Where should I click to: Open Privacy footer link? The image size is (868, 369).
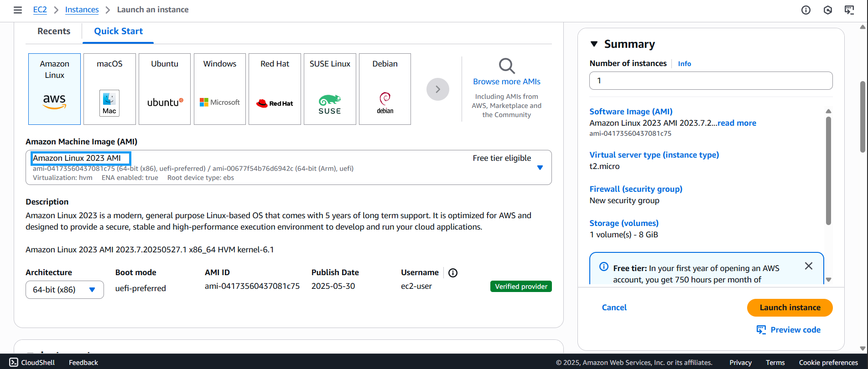(x=741, y=363)
